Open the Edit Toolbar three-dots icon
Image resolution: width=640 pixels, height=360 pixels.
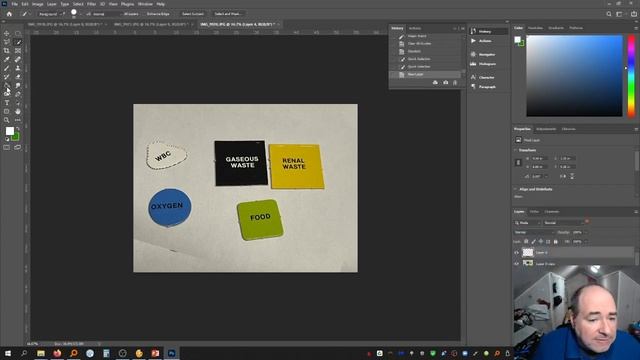coord(18,120)
